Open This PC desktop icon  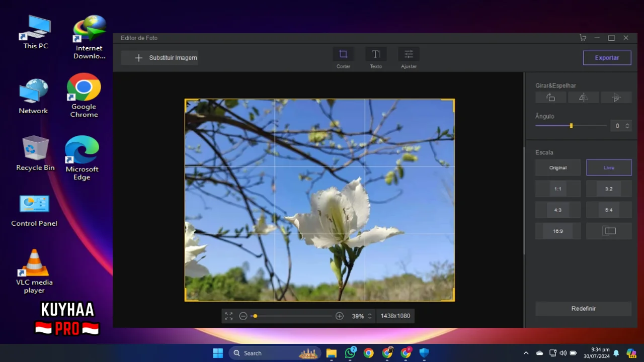(36, 32)
